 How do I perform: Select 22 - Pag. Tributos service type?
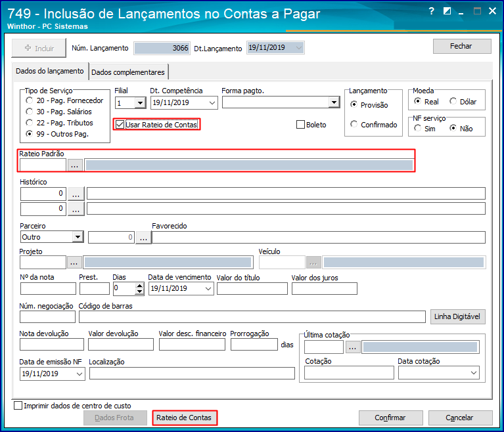click(30, 123)
